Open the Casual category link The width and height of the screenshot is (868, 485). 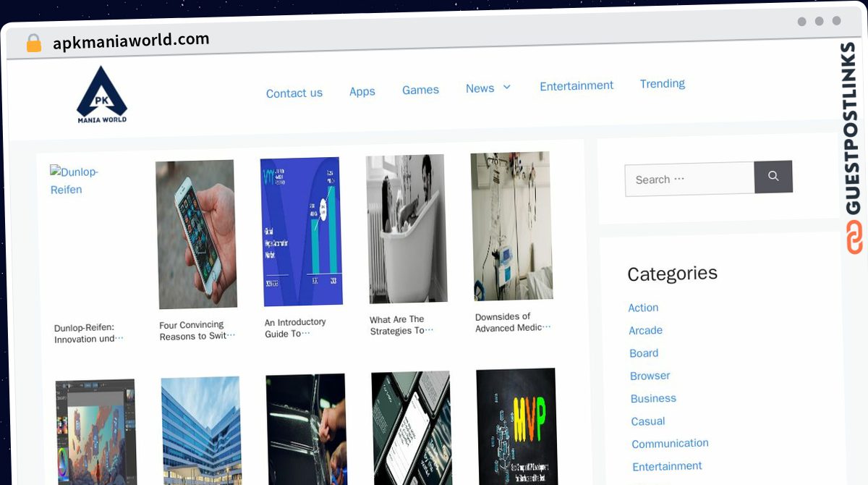tap(648, 421)
